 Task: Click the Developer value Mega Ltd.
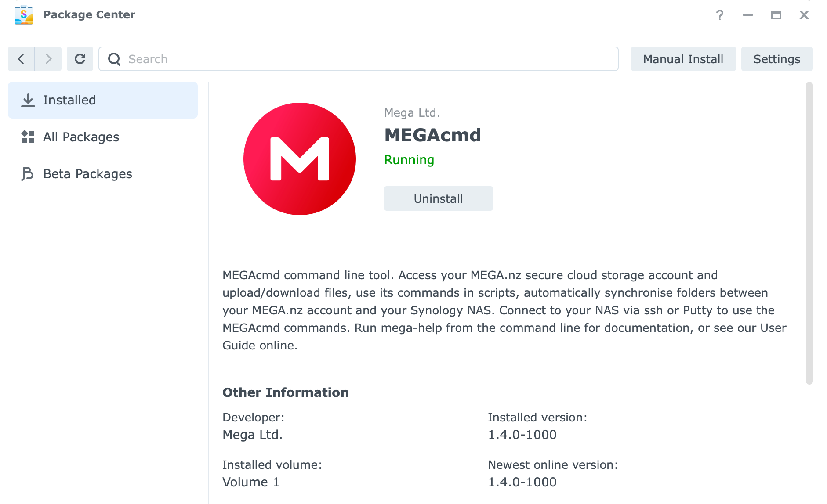253,435
